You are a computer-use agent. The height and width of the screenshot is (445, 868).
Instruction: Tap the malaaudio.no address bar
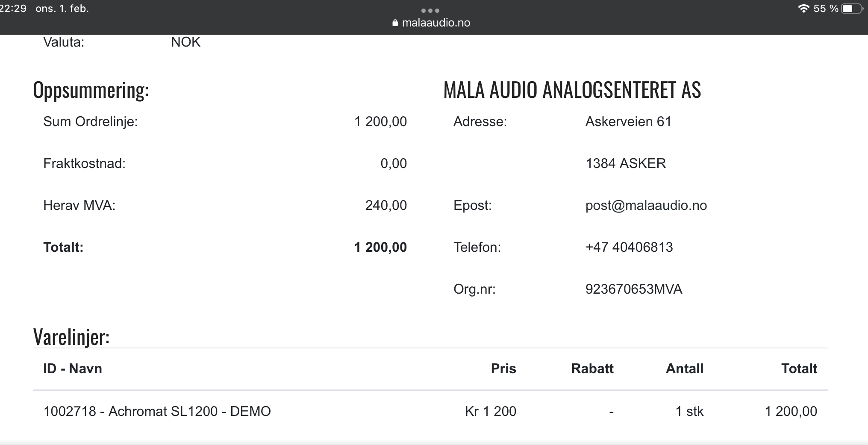[435, 23]
